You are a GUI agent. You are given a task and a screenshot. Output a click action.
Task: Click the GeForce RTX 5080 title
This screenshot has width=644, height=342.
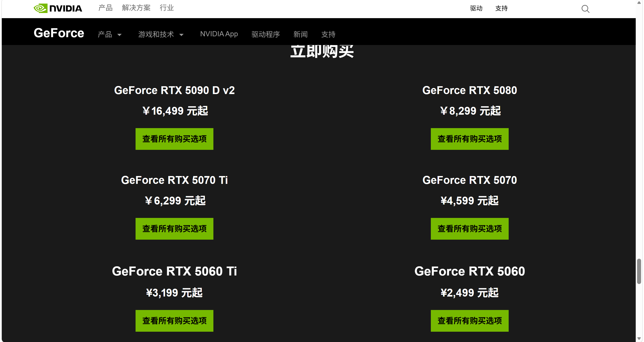click(470, 90)
